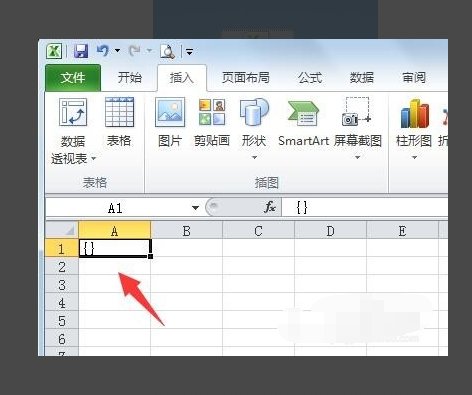
Task: Open the undo history dropdown arrow
Action: [117, 51]
